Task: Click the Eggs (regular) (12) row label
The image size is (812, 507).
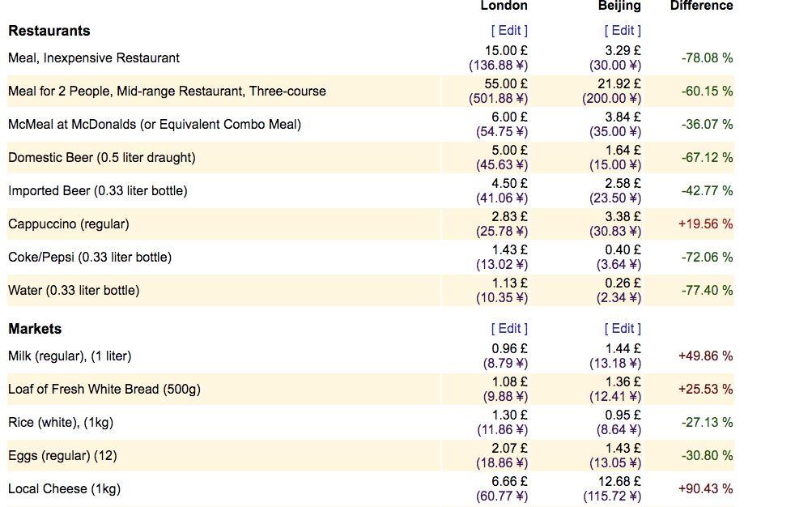Action: tap(62, 456)
